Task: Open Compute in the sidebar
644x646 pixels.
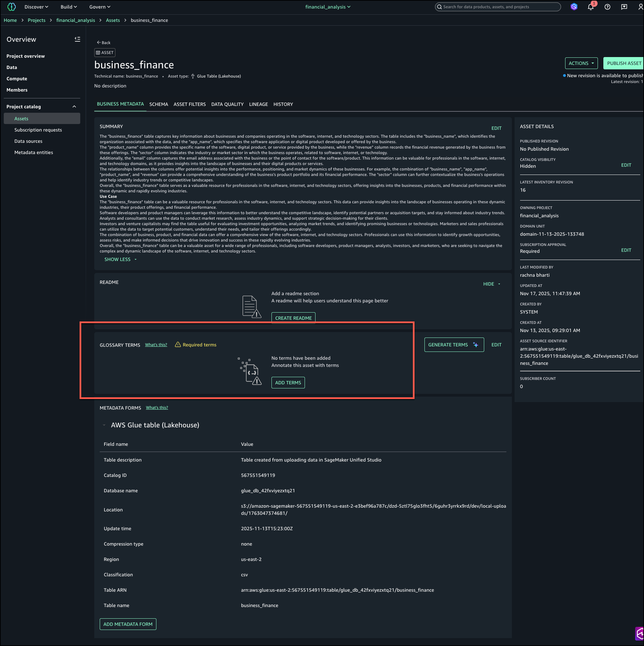Action: pos(17,79)
